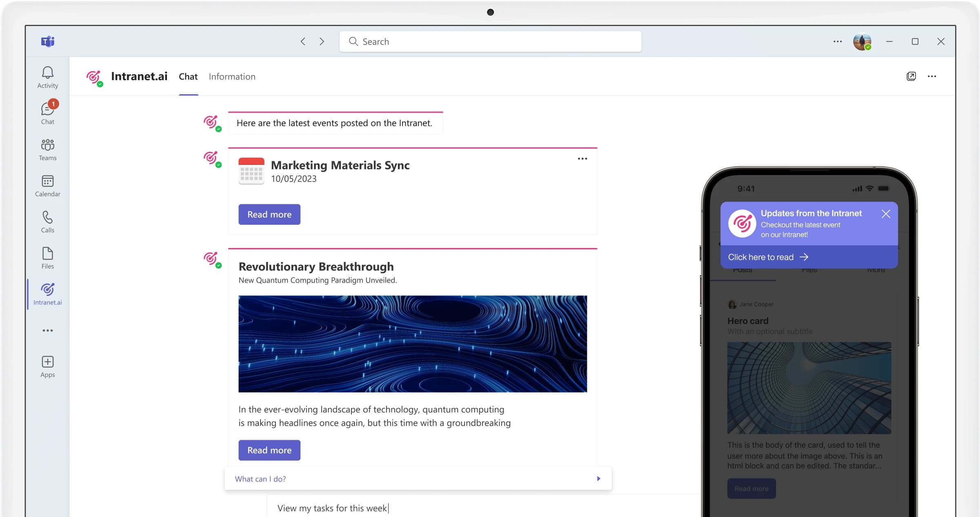
Task: Show more apps ellipsis in sidebar
Action: pos(47,331)
